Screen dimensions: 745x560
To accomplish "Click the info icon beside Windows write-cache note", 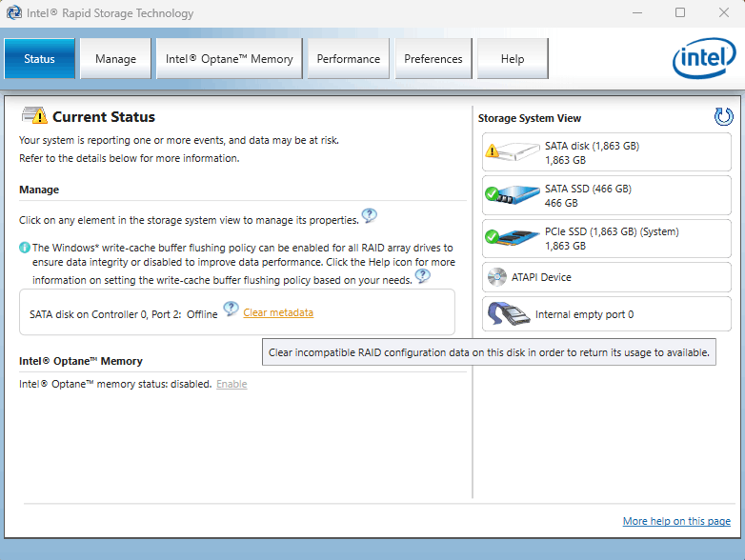I will pos(24,248).
